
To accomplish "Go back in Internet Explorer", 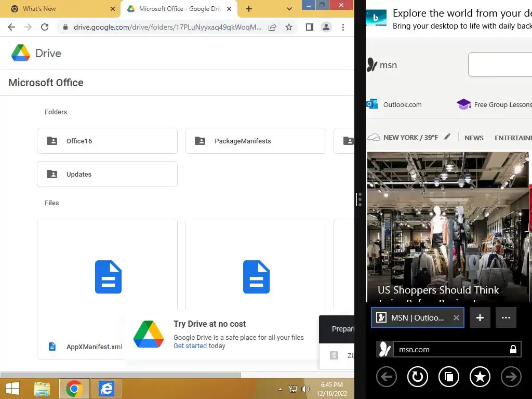I will pyautogui.click(x=387, y=377).
